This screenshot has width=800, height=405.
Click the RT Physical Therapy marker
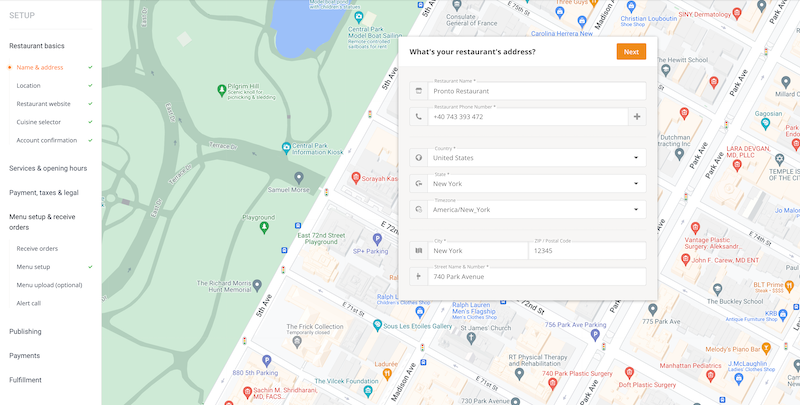(x=519, y=374)
